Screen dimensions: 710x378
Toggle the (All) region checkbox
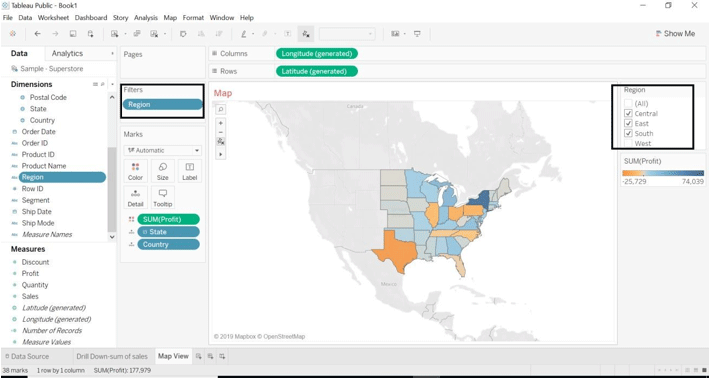(x=628, y=104)
